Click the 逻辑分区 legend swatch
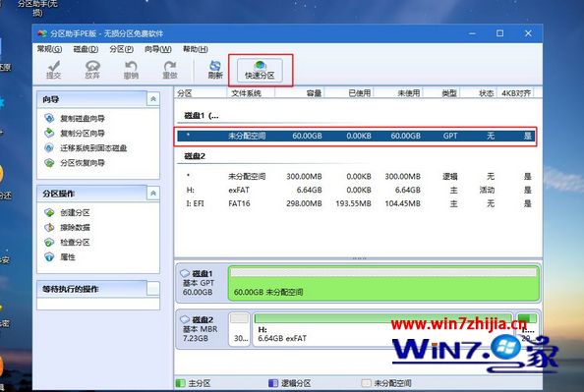The height and width of the screenshot is (392, 584). (x=273, y=383)
